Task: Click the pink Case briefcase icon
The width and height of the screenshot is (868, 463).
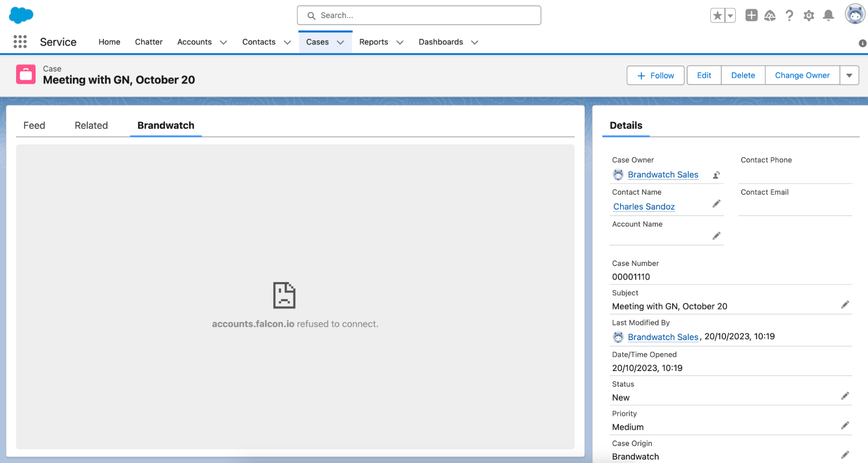Action: (x=26, y=74)
